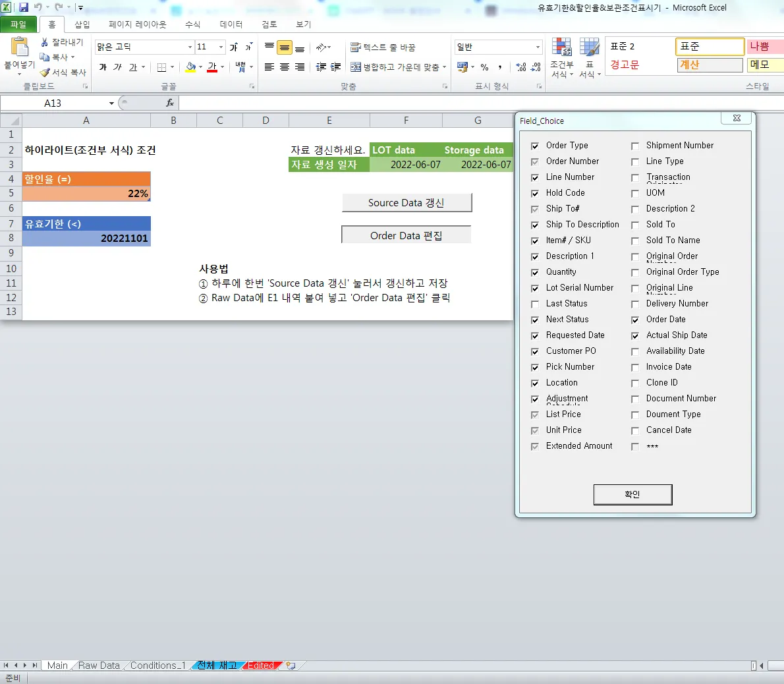Viewport: 784px width, 684px height.
Task: Click the Paste (붙여넣기) clipboard icon
Action: click(20, 47)
